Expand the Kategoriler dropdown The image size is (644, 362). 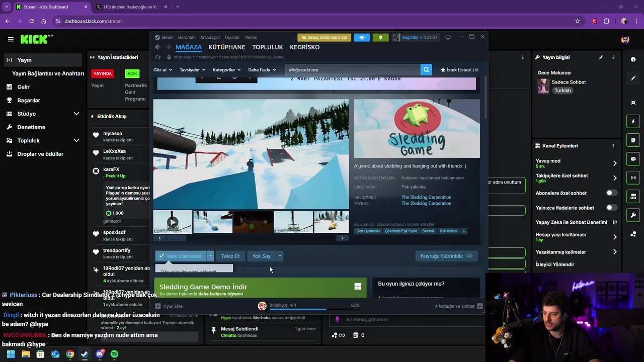click(227, 70)
